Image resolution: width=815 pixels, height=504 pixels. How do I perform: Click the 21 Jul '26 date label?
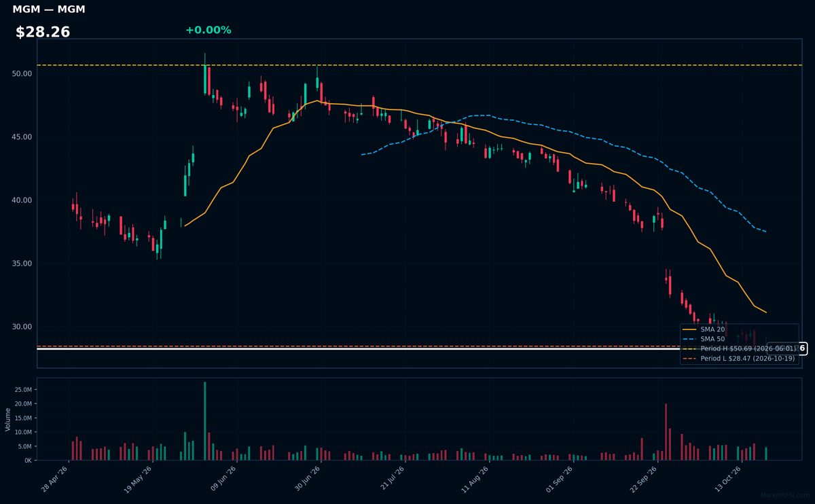391,479
